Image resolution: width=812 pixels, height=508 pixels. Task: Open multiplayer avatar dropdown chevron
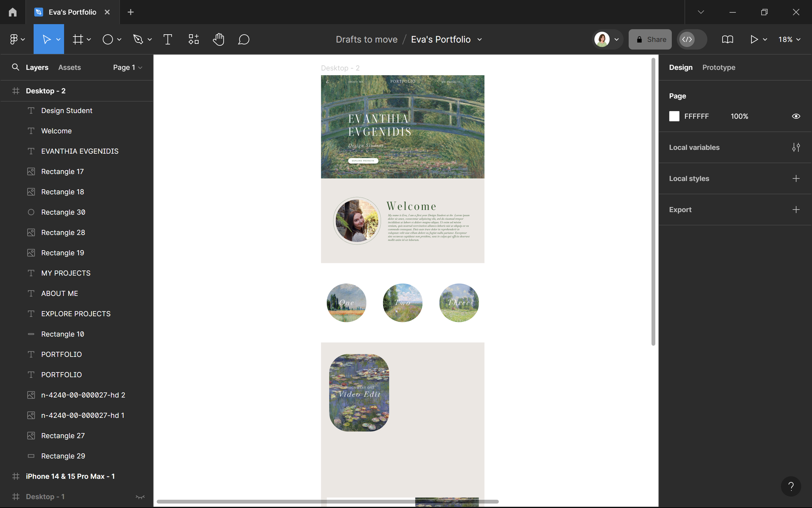[617, 39]
